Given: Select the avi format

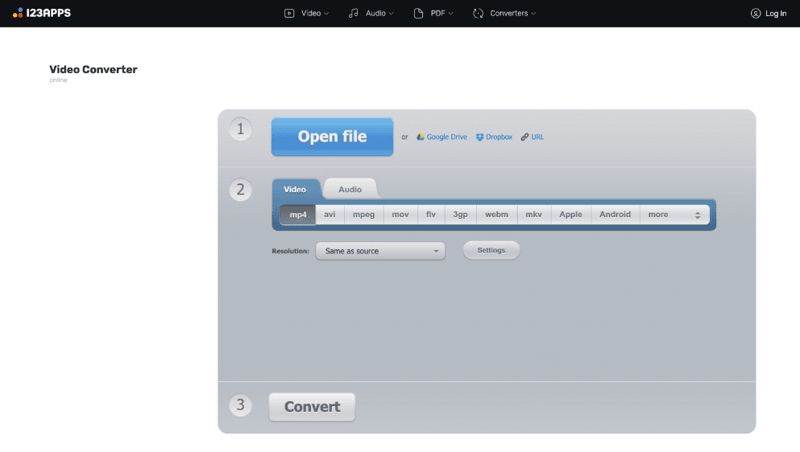Looking at the screenshot, I should [330, 215].
